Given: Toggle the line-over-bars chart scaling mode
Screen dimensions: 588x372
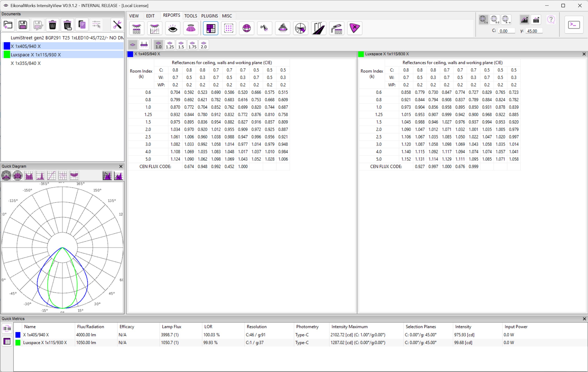Looking at the screenshot, I should pyautogui.click(x=524, y=20).
